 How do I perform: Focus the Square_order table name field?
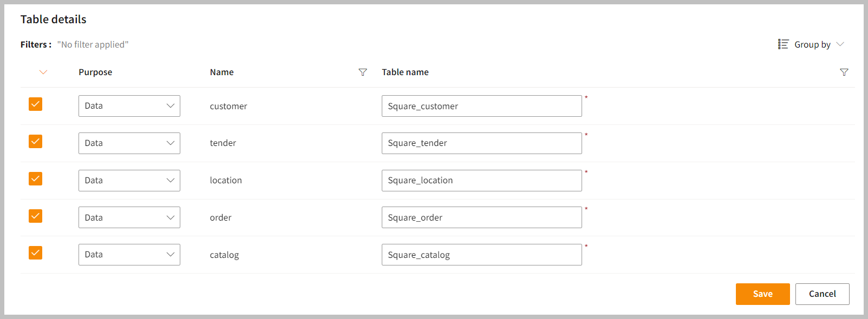click(481, 217)
